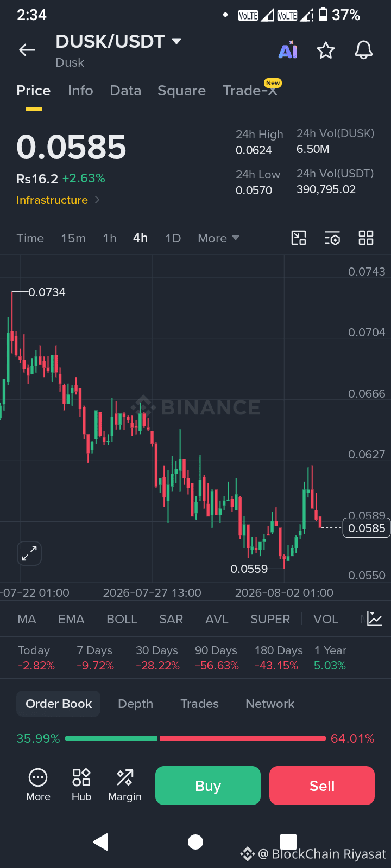Viewport: 391px width, 868px height.
Task: Tap the current price tag 0.0585 on chart
Action: point(367,528)
